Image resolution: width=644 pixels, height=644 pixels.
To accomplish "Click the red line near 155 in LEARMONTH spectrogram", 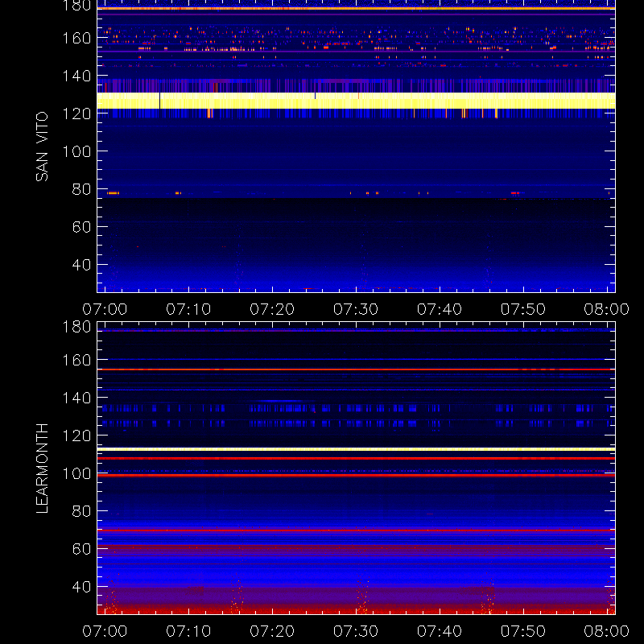I will (356, 369).
